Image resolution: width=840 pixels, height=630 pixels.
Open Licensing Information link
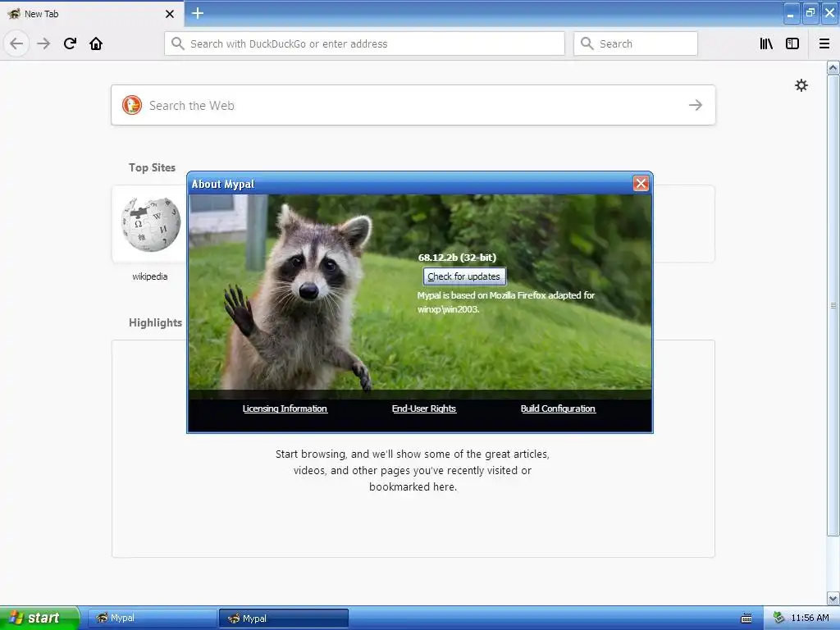point(285,409)
